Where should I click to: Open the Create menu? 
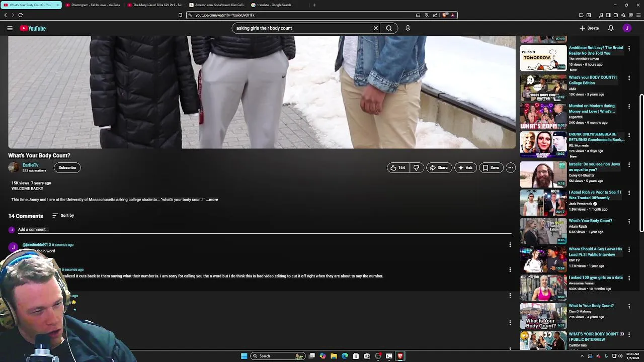coord(589,28)
